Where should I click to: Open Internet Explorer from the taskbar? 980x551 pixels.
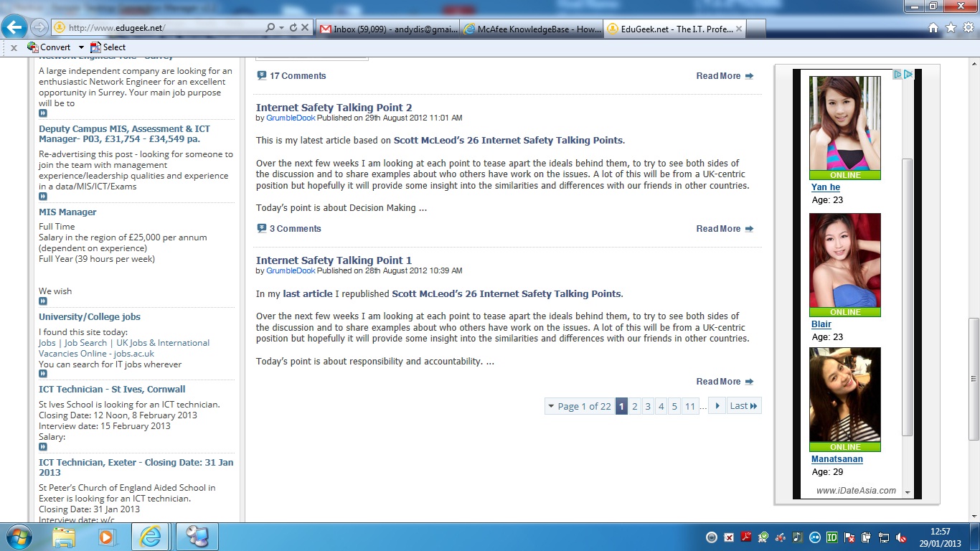pos(151,537)
